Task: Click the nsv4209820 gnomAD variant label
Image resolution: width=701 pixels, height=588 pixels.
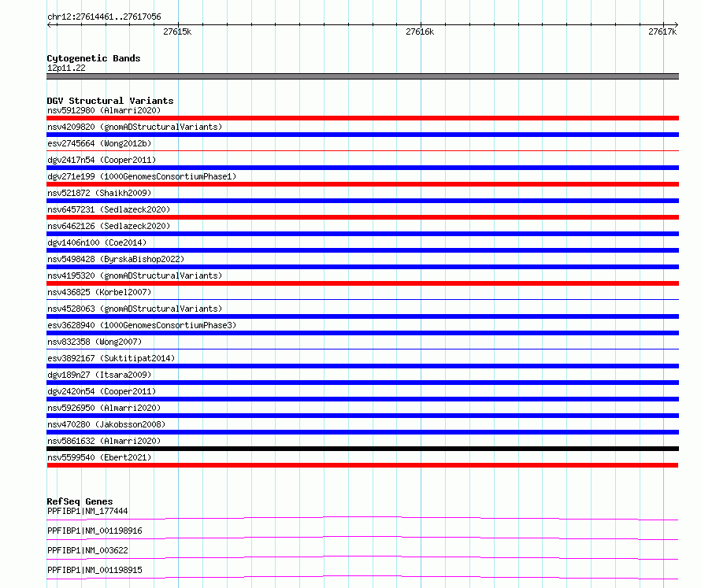Action: (135, 127)
